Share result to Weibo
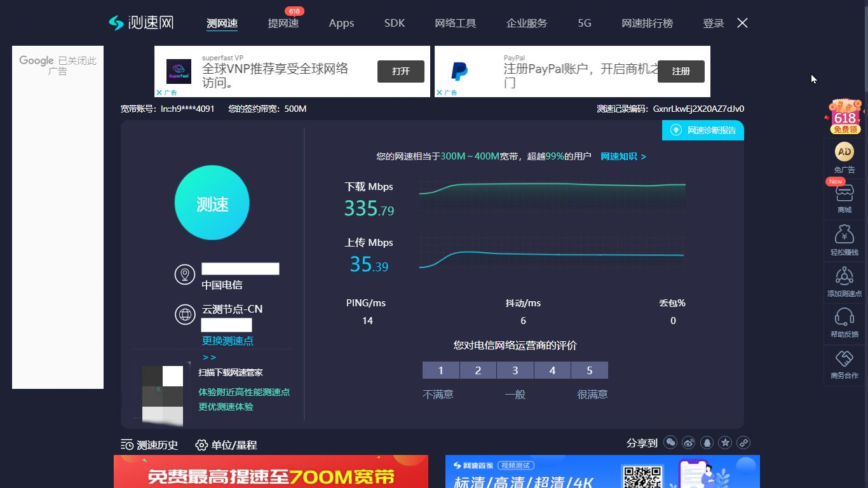Viewport: 868px width, 488px height. [x=688, y=443]
